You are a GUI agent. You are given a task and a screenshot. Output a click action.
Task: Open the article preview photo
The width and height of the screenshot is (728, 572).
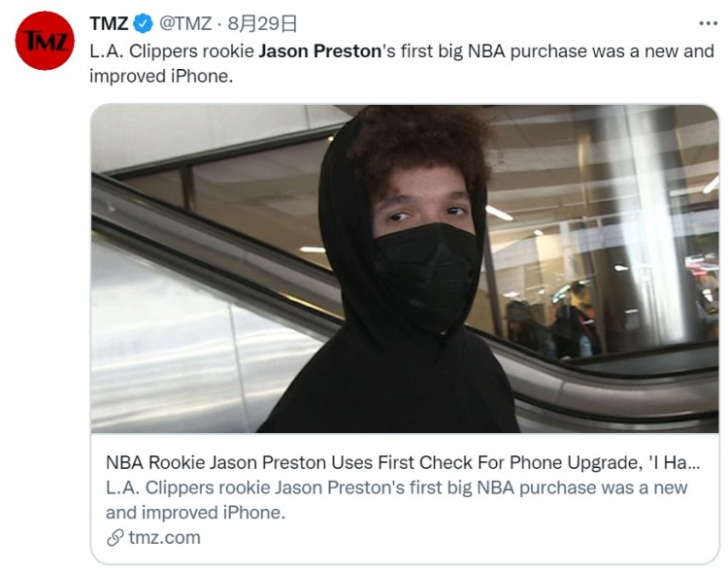click(405, 269)
